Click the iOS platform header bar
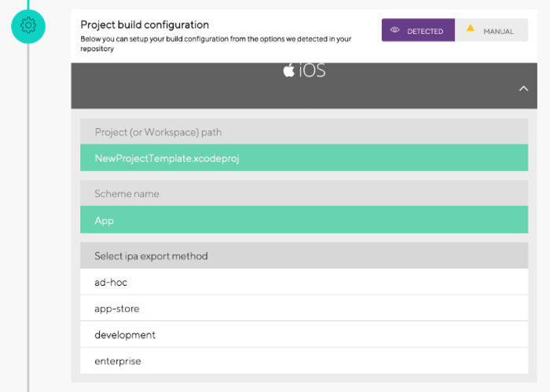 (304, 86)
